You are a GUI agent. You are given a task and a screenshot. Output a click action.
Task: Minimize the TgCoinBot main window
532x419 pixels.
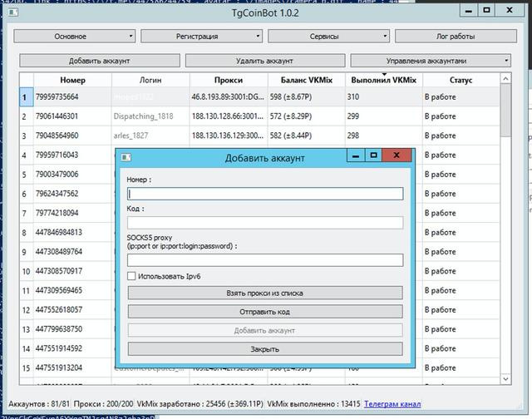(469, 11)
